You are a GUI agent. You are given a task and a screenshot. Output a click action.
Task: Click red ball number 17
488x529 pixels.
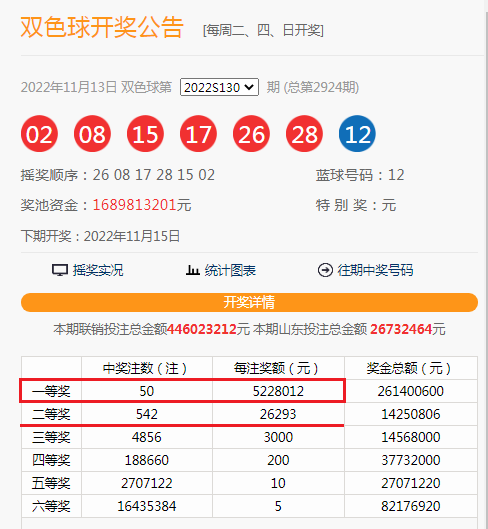[198, 134]
